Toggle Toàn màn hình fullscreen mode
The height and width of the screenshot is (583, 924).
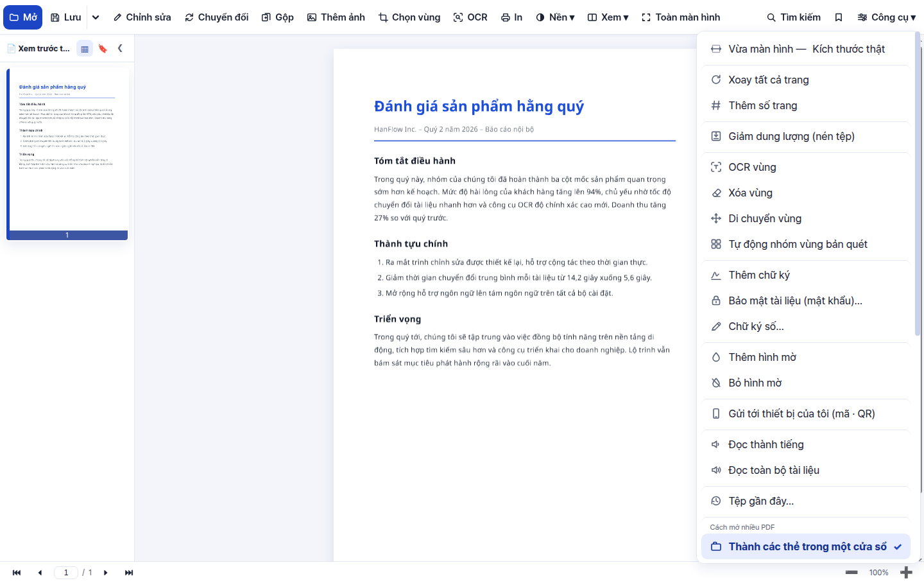coord(681,17)
